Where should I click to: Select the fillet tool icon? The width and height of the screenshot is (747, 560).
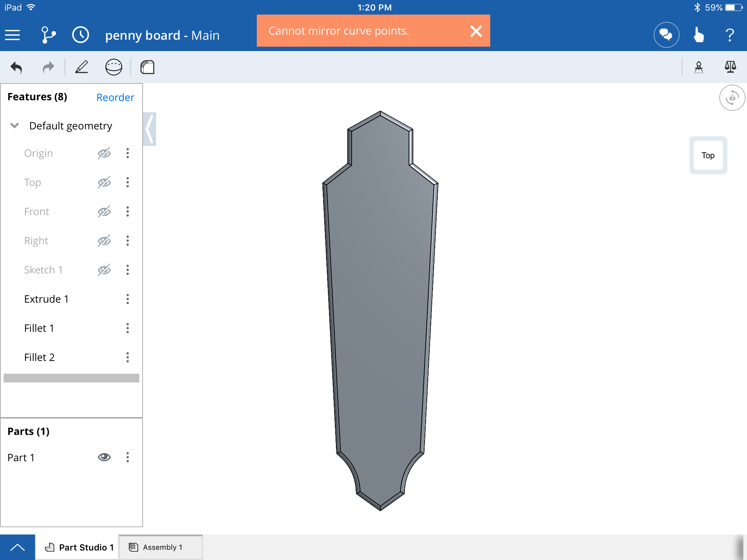coord(147,67)
